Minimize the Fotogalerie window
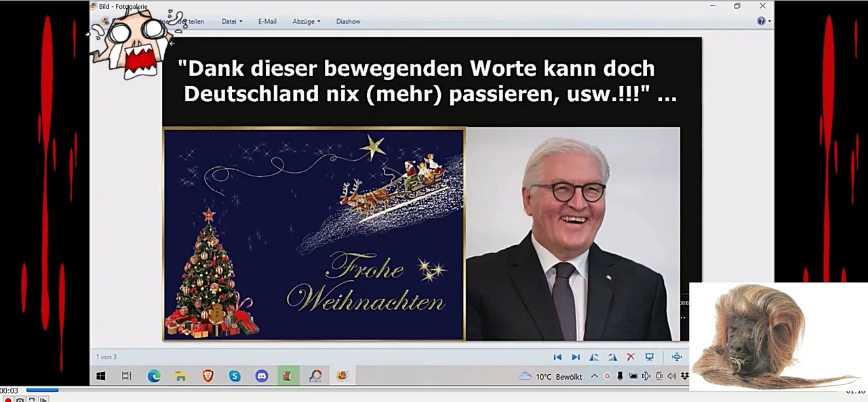This screenshot has width=868, height=402. click(712, 6)
